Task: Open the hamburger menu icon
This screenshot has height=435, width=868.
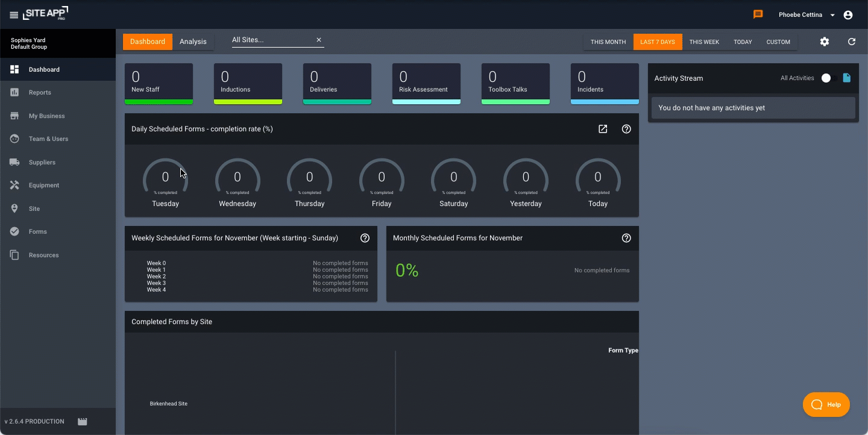Action: (14, 15)
